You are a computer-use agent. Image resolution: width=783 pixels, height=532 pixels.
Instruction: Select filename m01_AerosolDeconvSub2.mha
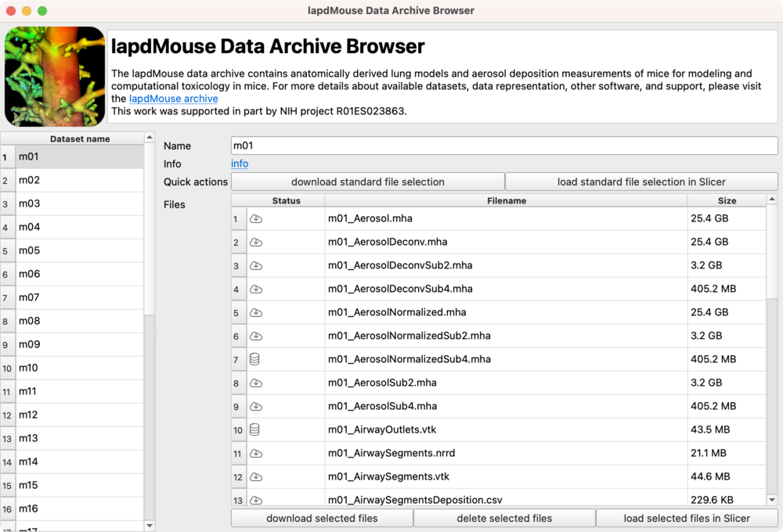pos(507,265)
